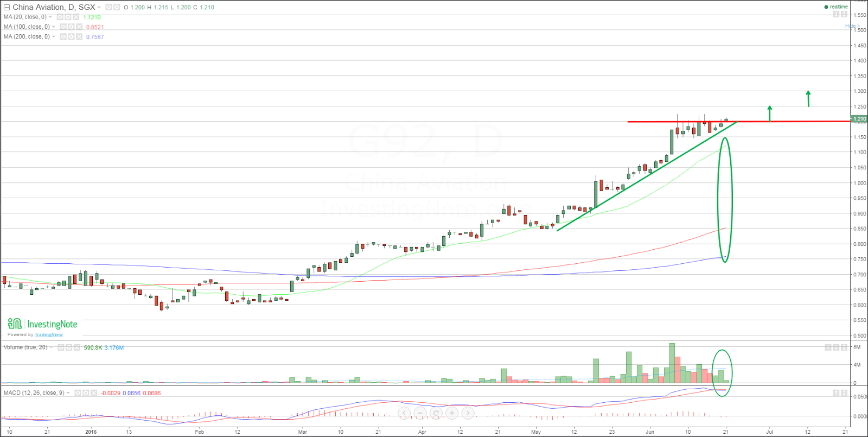The image size is (868, 437).
Task: Click the MA 100 value 0.8521
Action: [x=95, y=27]
